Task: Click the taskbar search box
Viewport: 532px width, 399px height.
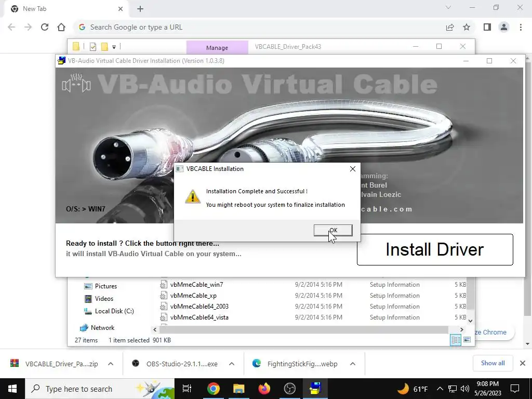Action: (x=100, y=389)
